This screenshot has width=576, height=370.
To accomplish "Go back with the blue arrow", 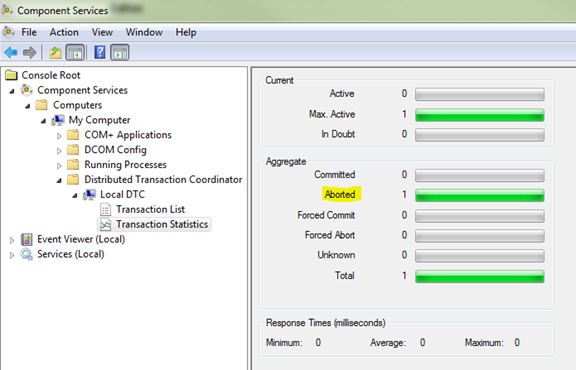I will (x=11, y=53).
